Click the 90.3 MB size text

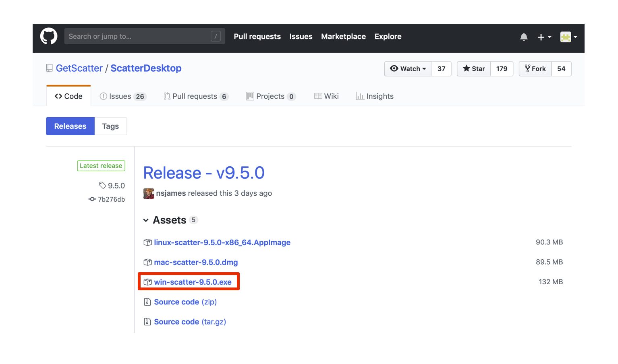tap(549, 242)
